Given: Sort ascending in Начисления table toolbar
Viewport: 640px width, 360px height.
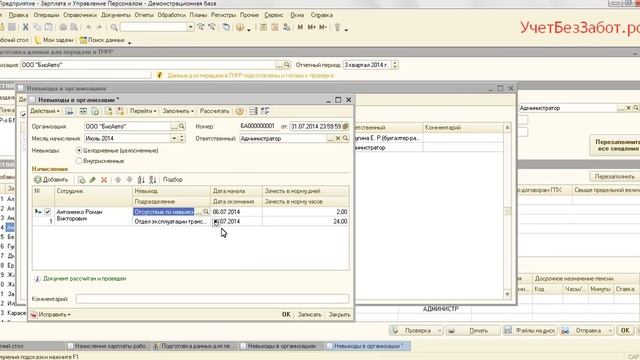Looking at the screenshot, I should coord(141,180).
